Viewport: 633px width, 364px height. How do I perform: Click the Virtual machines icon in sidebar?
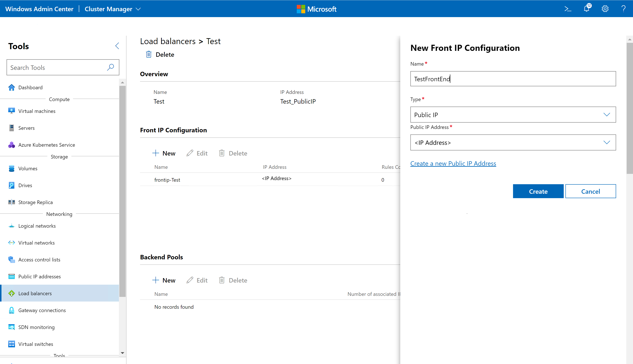coord(11,111)
